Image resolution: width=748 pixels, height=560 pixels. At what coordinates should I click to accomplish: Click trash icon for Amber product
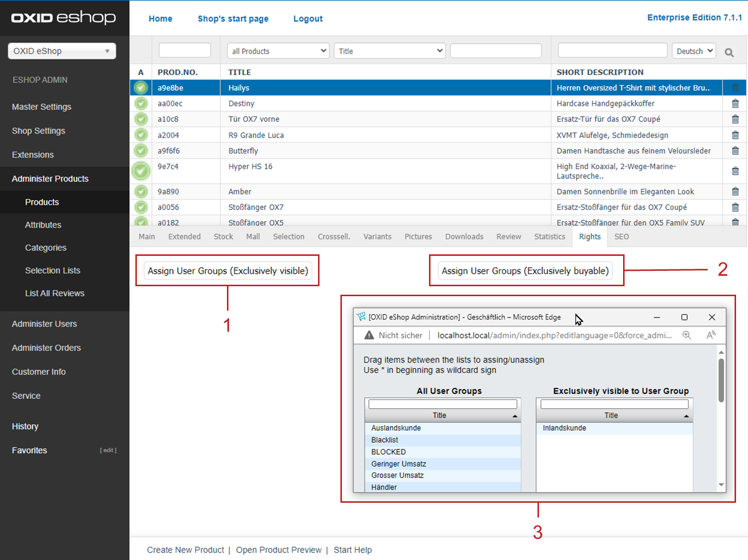click(x=735, y=192)
